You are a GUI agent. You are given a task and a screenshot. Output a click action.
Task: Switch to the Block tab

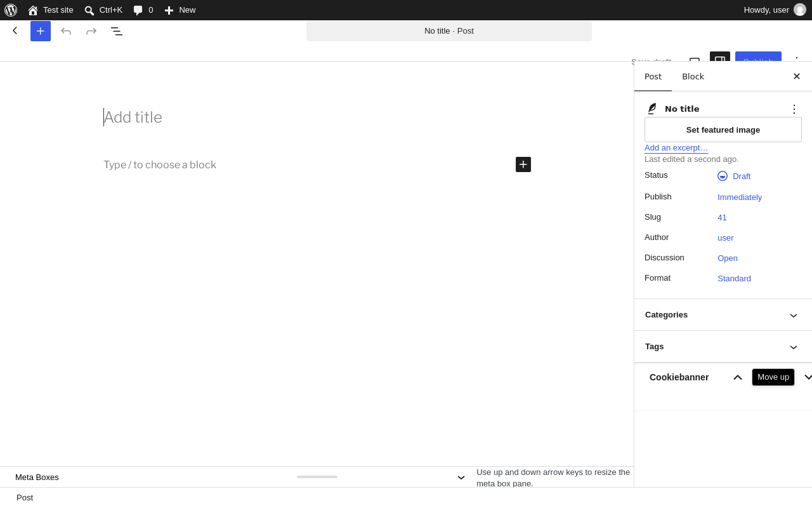click(x=693, y=77)
